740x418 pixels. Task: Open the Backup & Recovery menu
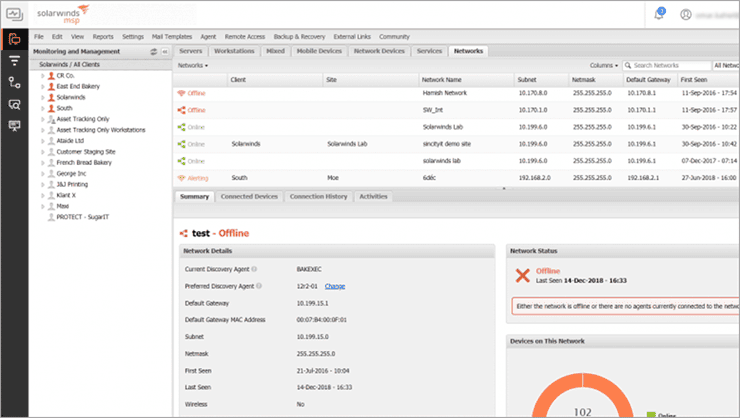click(x=299, y=37)
